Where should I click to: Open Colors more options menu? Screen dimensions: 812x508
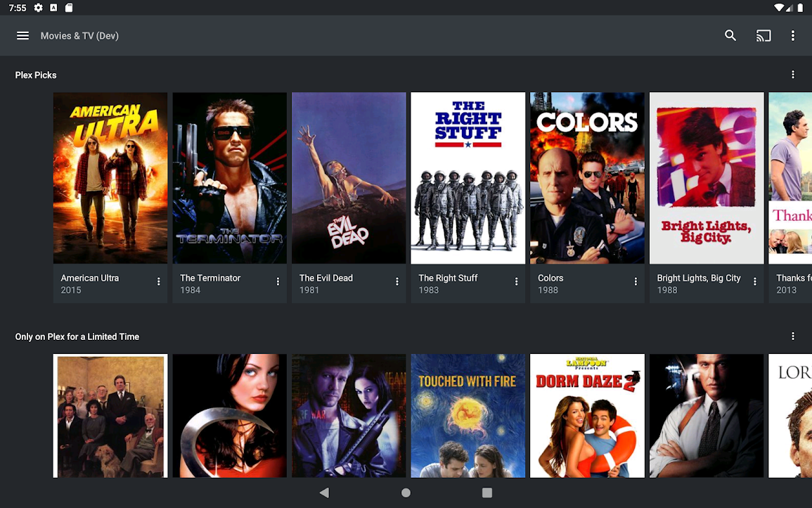coord(636,281)
